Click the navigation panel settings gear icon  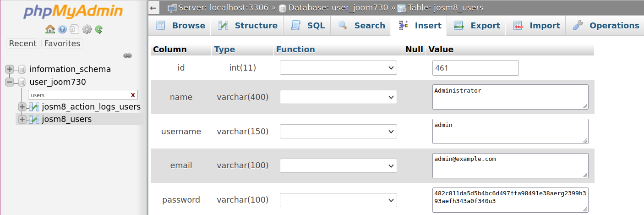87,29
